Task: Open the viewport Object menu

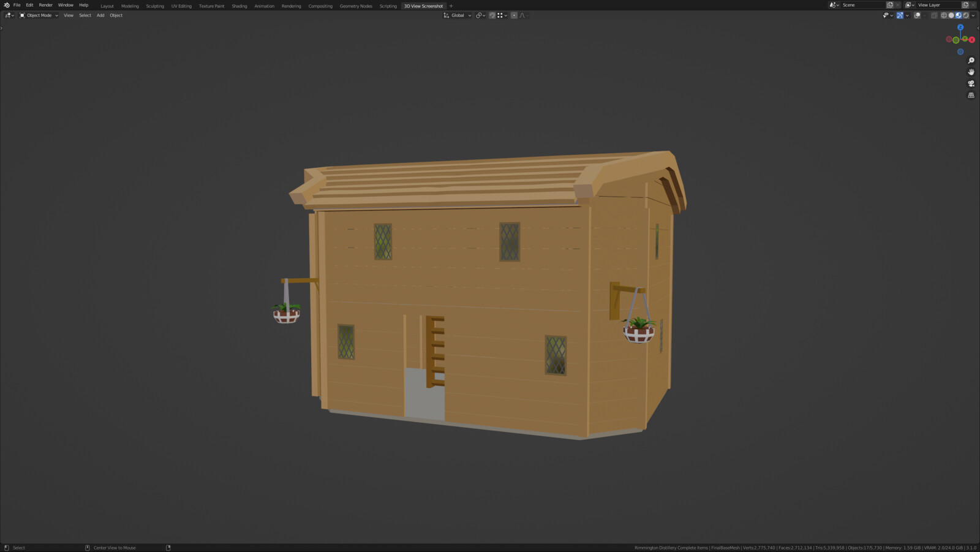Action: [116, 15]
